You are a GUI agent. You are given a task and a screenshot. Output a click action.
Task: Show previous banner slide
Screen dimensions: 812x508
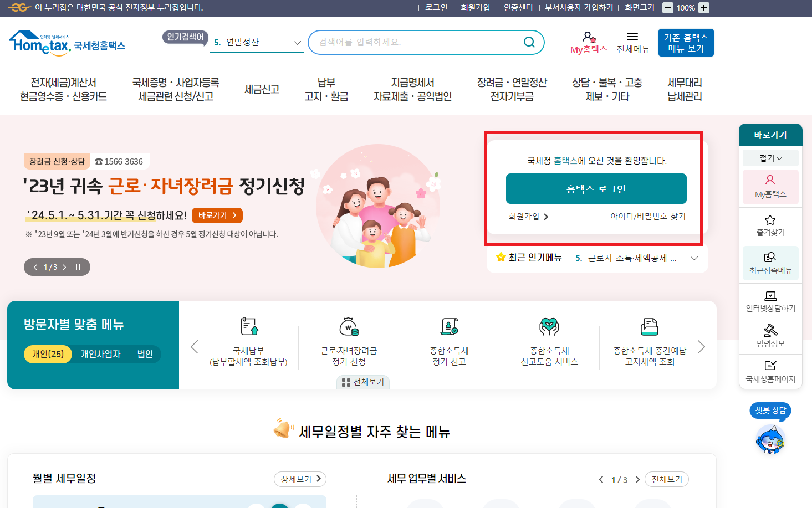35,267
